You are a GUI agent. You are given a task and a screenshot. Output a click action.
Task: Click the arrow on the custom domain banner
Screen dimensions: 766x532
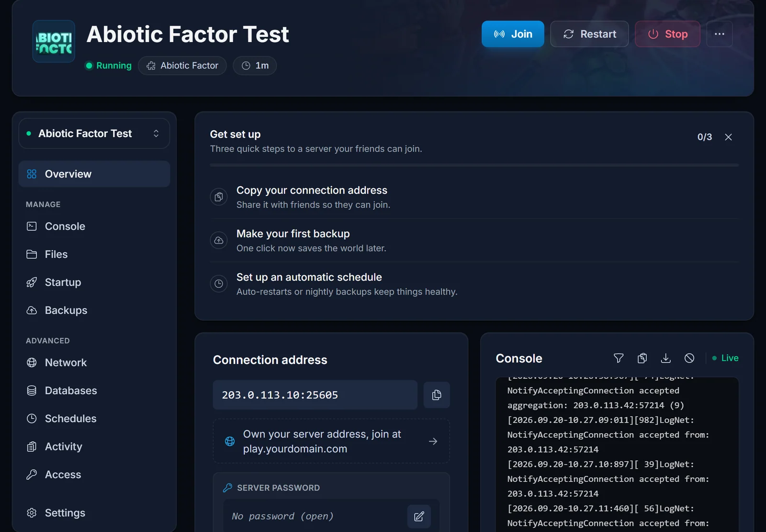[433, 441]
